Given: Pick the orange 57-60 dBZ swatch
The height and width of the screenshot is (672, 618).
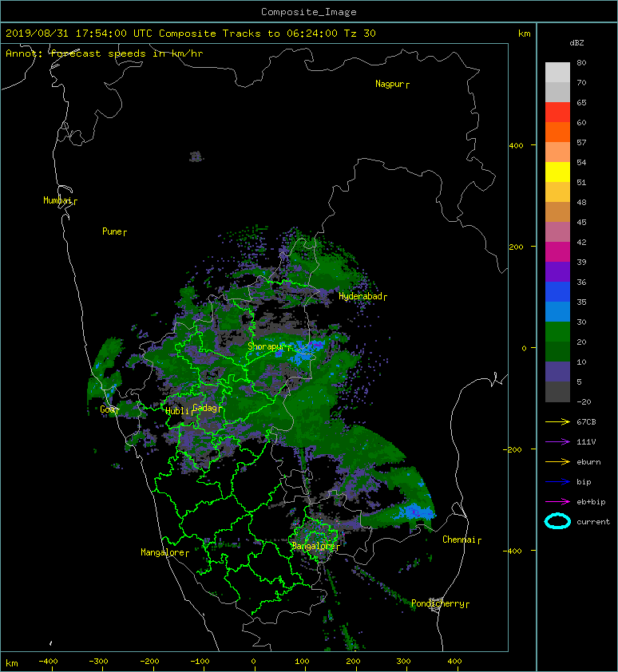Looking at the screenshot, I should 557,132.
